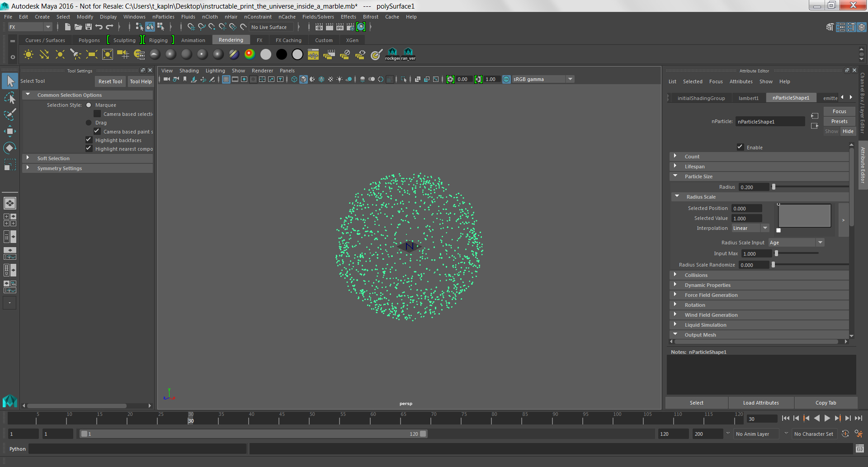Toggle the Camera based paint selection checkbox

coord(97,131)
